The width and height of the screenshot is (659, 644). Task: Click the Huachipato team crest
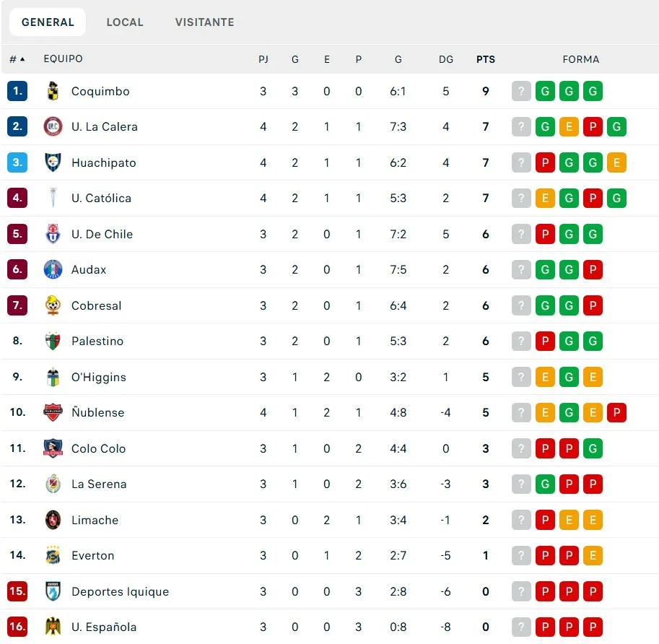[53, 162]
